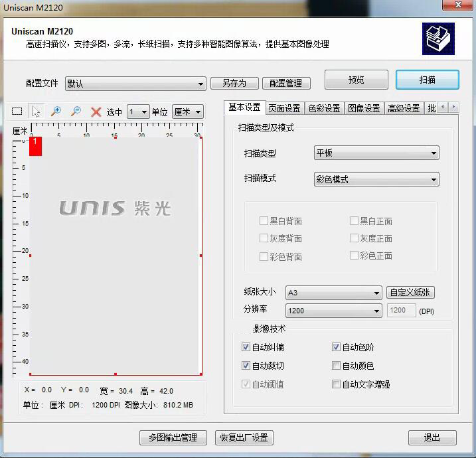Click the left-middle handle of the scan area
This screenshot has width=476, height=458.
pos(30,256)
